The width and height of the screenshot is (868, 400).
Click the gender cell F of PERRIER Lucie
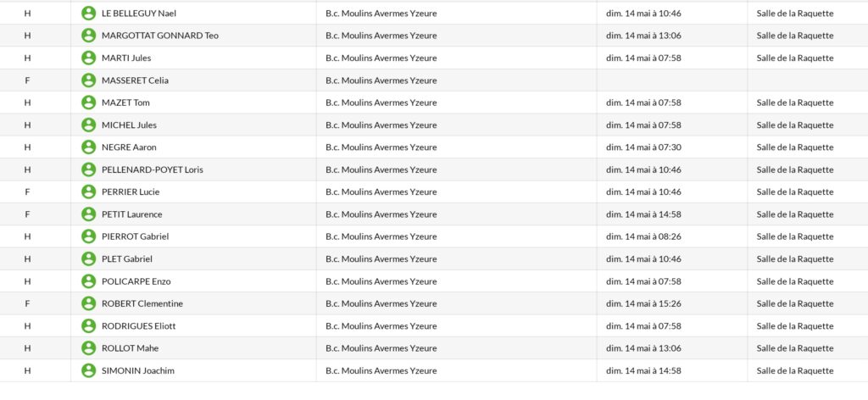pos(27,192)
